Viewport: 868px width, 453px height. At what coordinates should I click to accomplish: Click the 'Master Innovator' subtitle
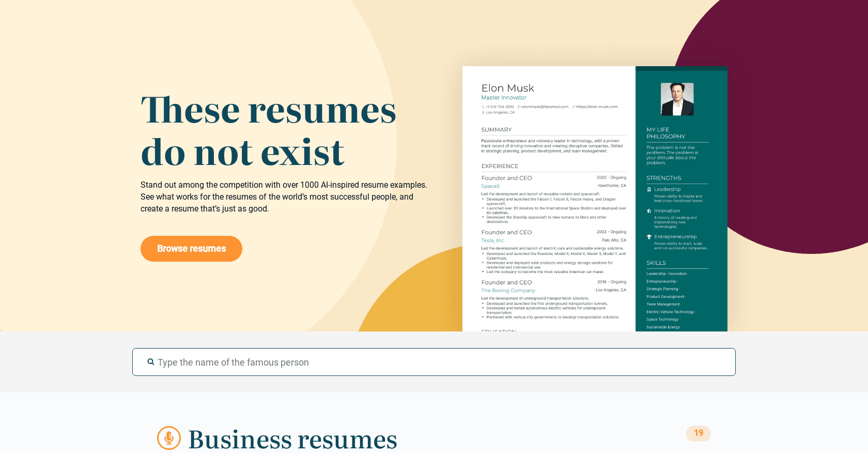tap(504, 98)
